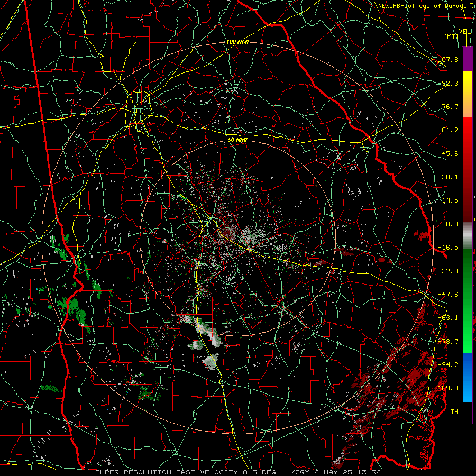
Task: Click the purple segment of the color bar
Action: [x=467, y=59]
